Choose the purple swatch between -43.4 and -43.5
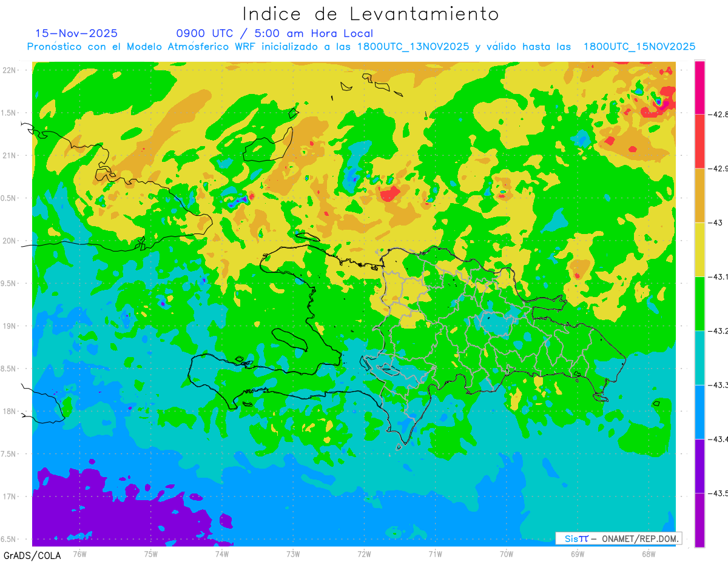Image resolution: width=728 pixels, height=562 pixels. click(x=699, y=466)
